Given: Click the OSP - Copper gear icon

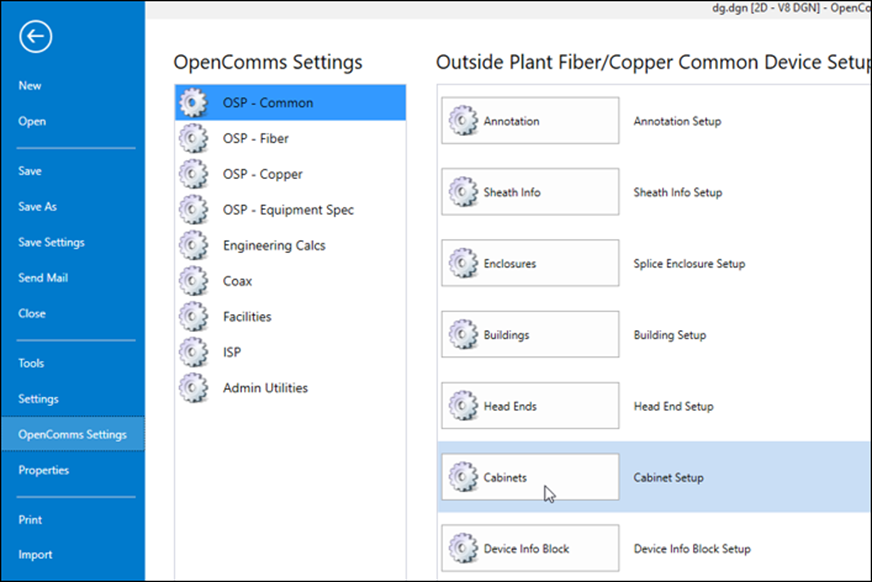Looking at the screenshot, I should pyautogui.click(x=194, y=174).
